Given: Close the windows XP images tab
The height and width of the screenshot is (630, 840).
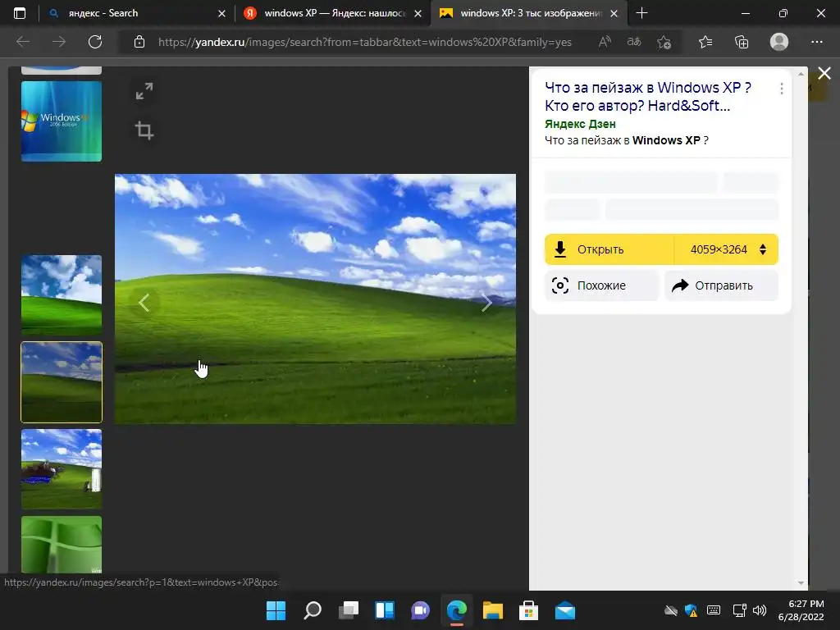Looking at the screenshot, I should coord(614,13).
